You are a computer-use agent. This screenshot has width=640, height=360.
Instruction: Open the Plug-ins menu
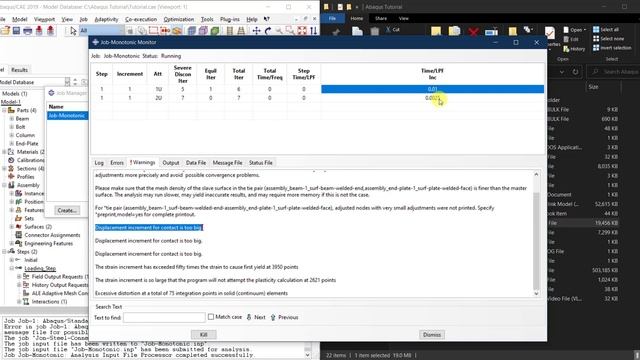pyautogui.click(x=230, y=19)
